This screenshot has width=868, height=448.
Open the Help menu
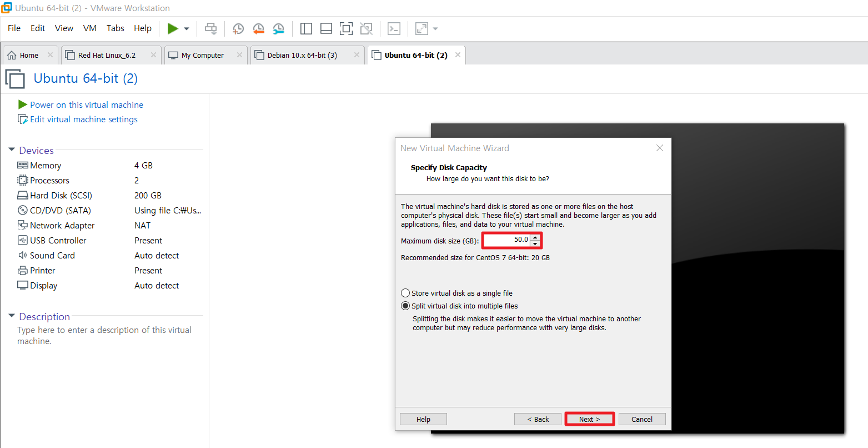tap(143, 28)
